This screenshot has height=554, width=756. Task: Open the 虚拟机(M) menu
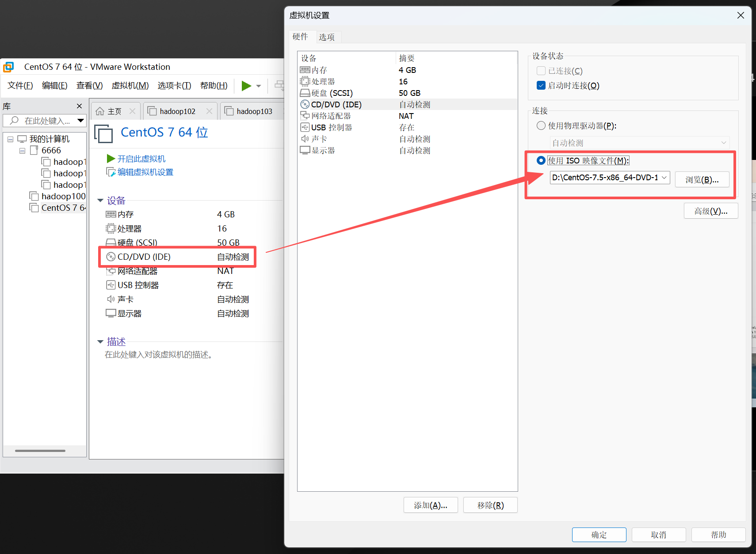pyautogui.click(x=130, y=85)
